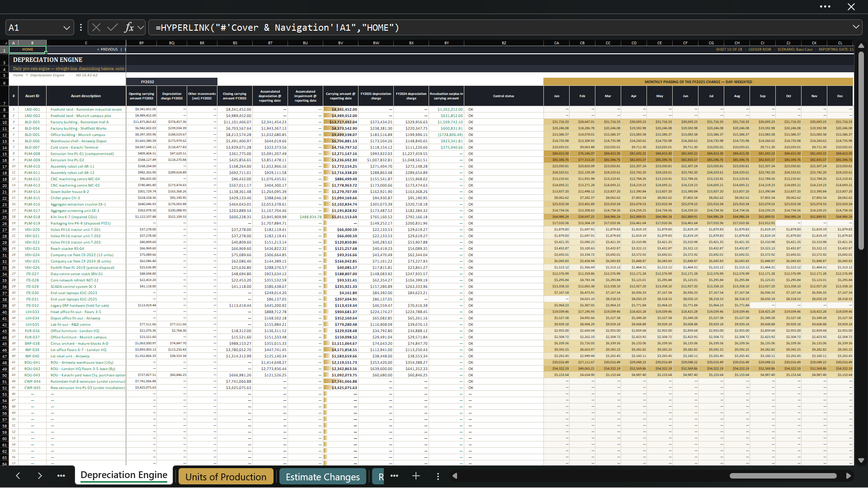Click the vertical dots beside Name Box
Screen dimensions: 868x488
point(81,28)
